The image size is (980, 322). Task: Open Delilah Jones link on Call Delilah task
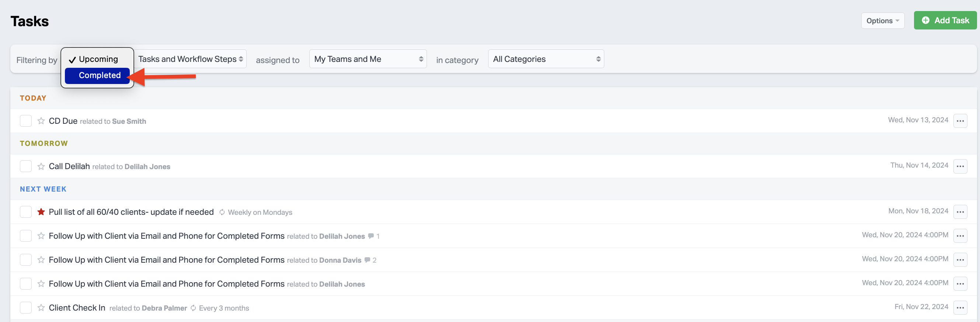[x=147, y=167]
